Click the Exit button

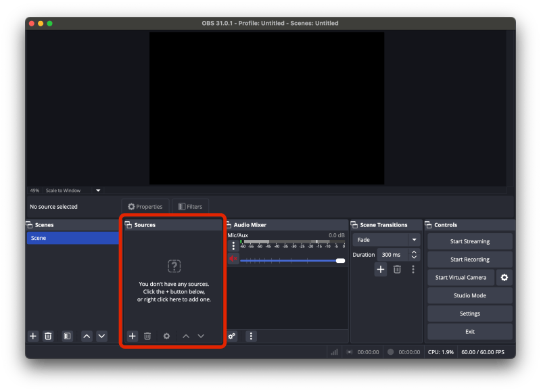point(469,332)
